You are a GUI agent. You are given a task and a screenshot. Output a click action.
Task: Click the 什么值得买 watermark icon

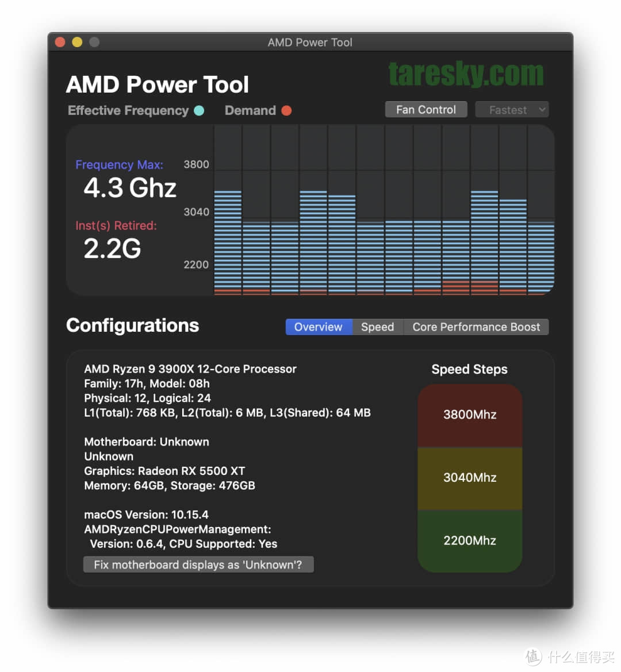tap(534, 656)
